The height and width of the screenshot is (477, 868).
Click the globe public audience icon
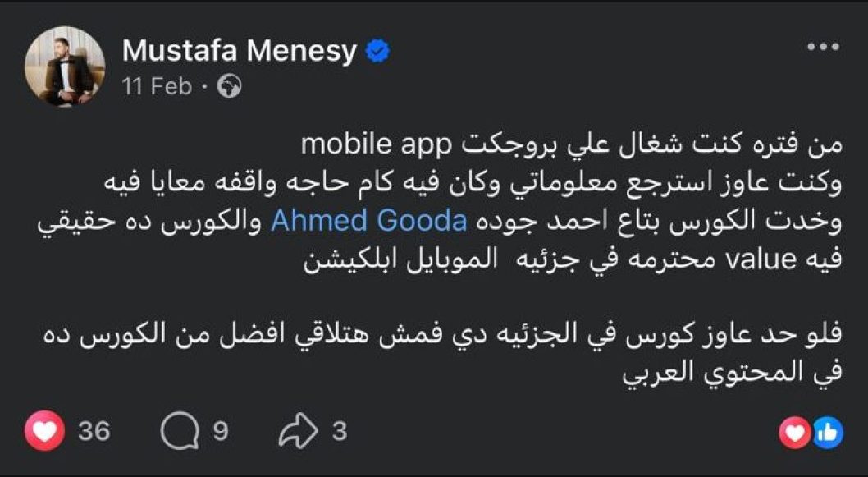230,86
